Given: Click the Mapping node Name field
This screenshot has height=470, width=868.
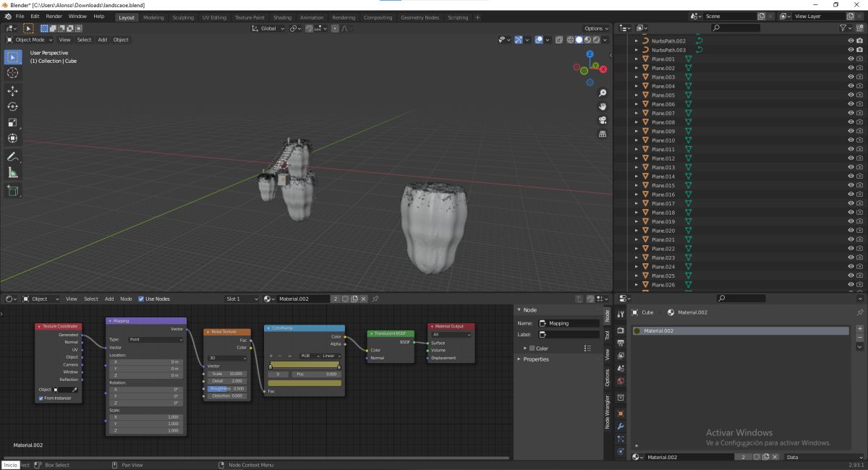Looking at the screenshot, I should 569,323.
